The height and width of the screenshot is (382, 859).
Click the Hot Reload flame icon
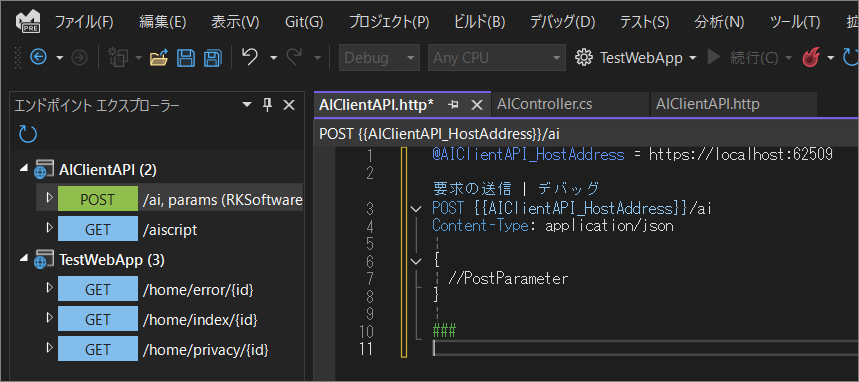tap(810, 58)
